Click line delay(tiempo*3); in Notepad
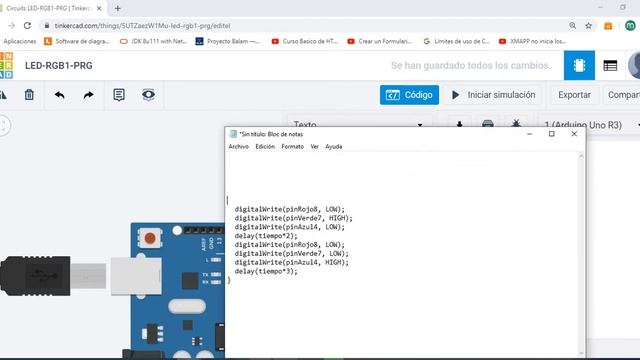Viewport: 640px width, 360px height. (x=266, y=271)
